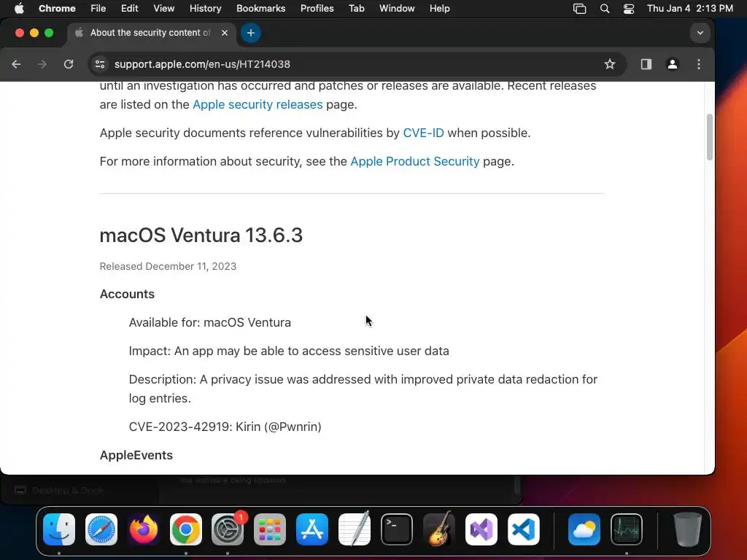Expand the tab search dropdown
747x560 pixels.
tap(700, 33)
